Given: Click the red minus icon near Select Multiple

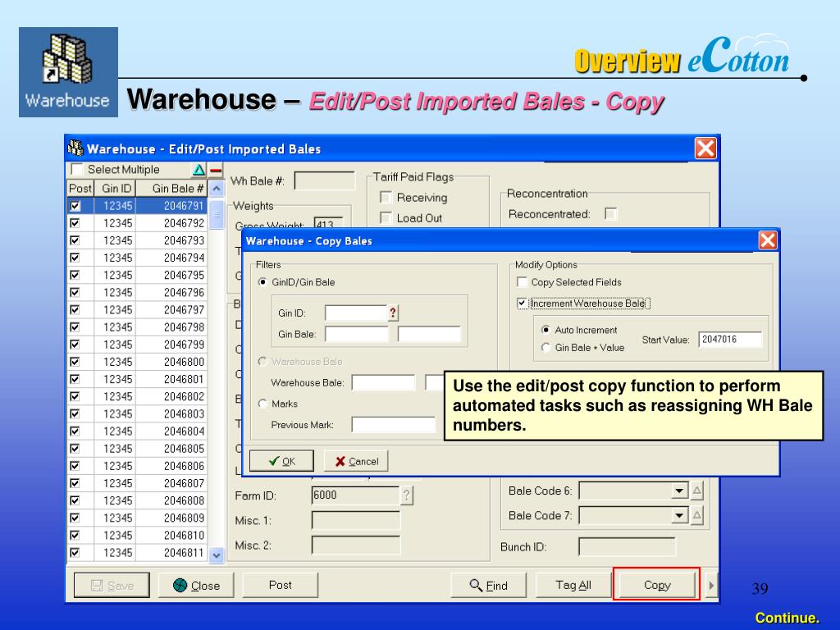Looking at the screenshot, I should pos(216,170).
